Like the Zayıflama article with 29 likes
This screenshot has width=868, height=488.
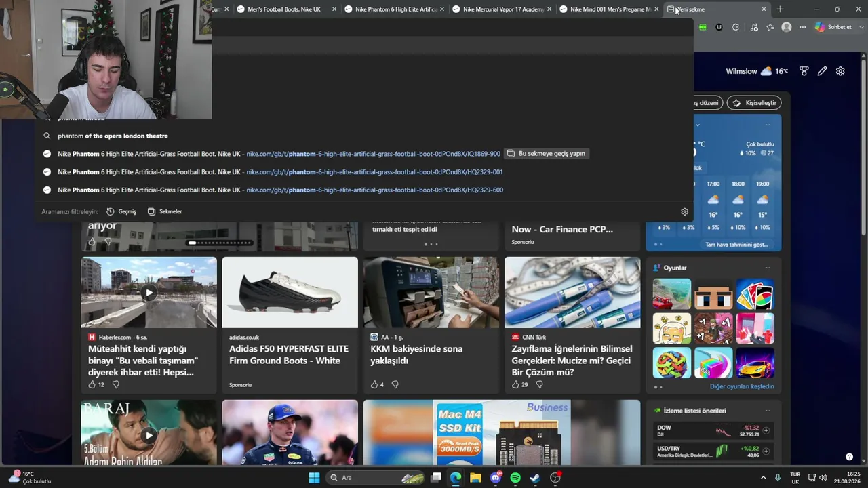[x=519, y=384]
